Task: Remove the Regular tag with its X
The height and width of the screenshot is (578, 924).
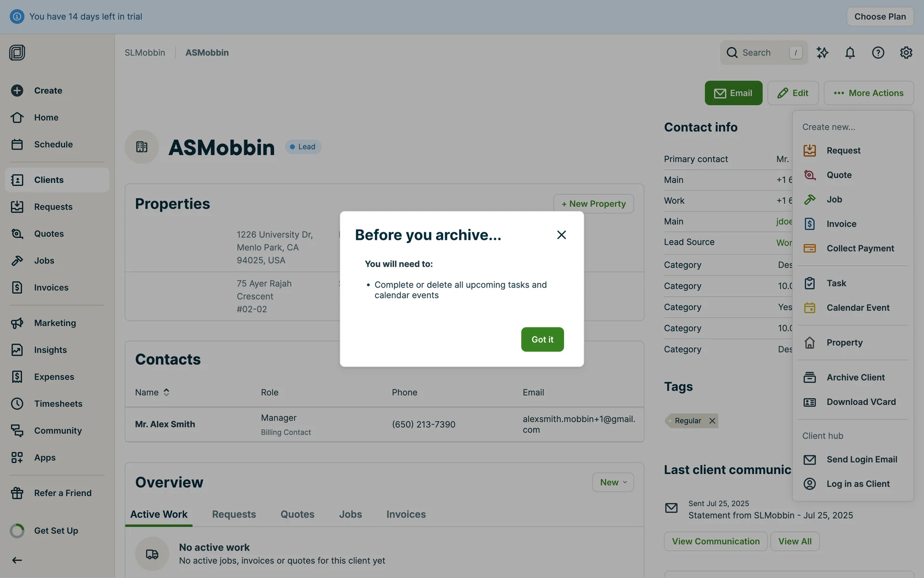Action: tap(712, 420)
